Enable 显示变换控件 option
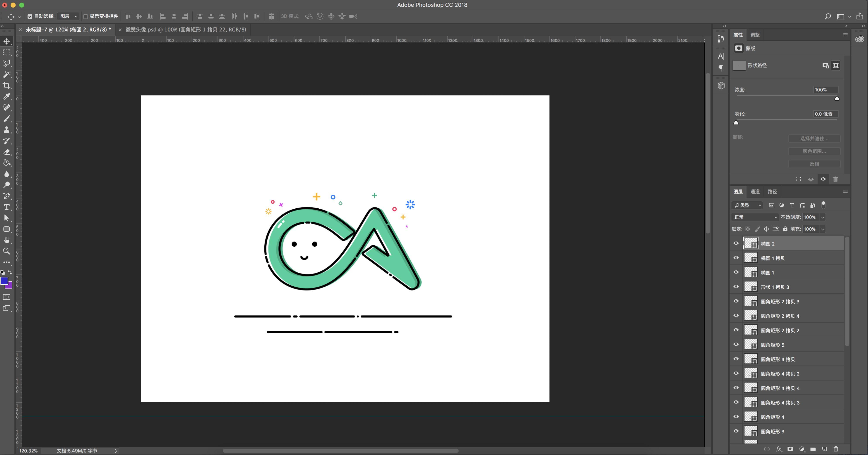 tap(85, 16)
